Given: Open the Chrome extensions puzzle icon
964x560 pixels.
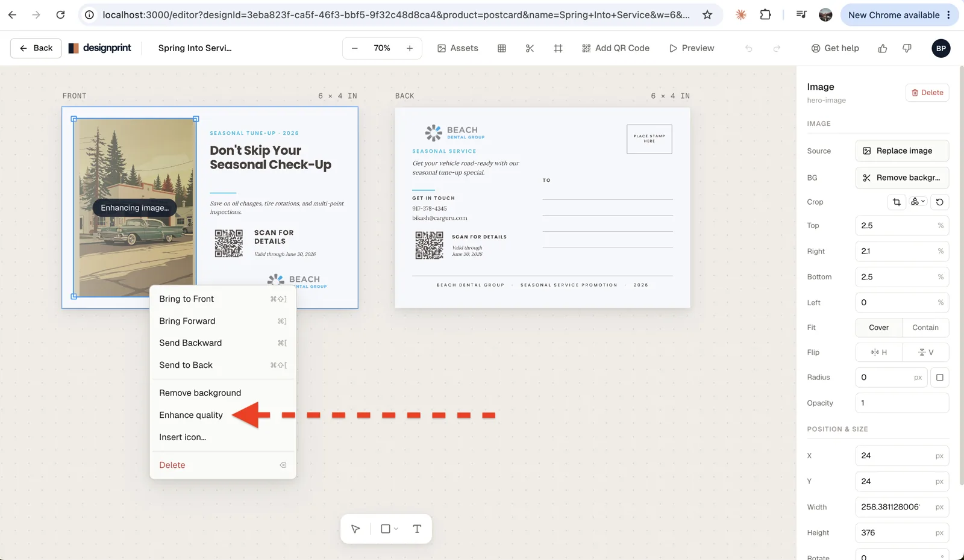Looking at the screenshot, I should click(765, 14).
